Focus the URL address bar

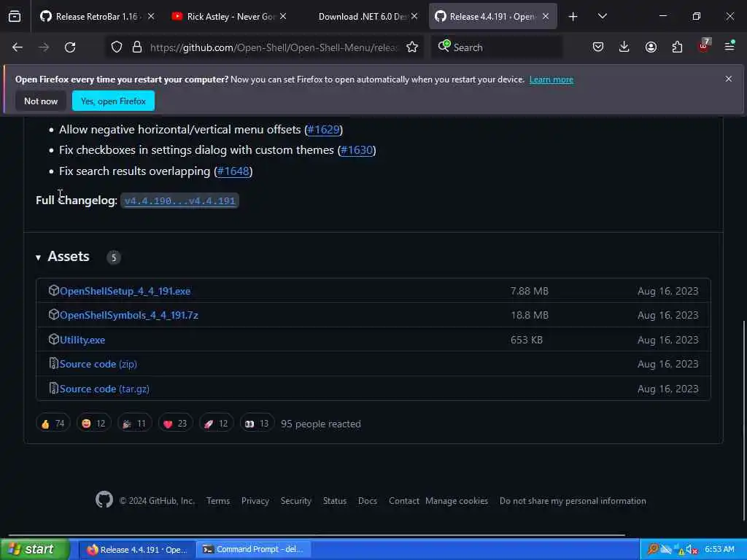[x=274, y=47]
